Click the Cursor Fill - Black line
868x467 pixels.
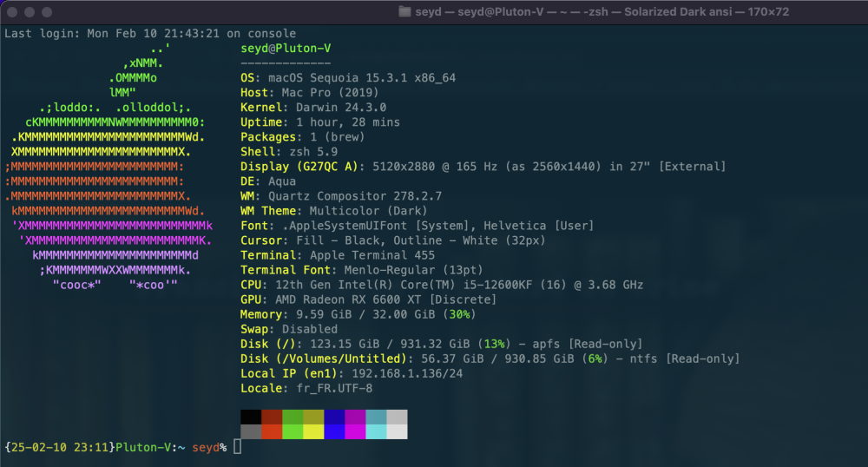[393, 240]
